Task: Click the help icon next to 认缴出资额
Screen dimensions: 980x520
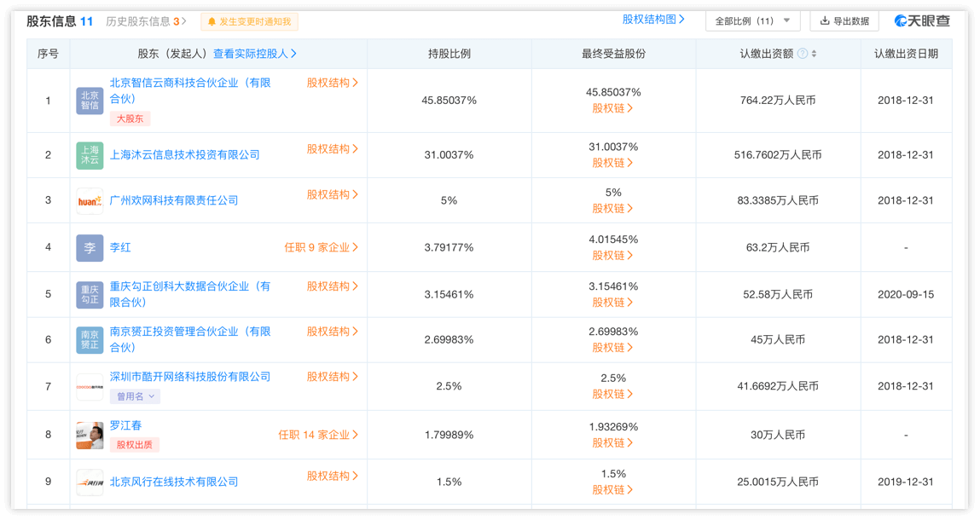Action: tap(802, 54)
